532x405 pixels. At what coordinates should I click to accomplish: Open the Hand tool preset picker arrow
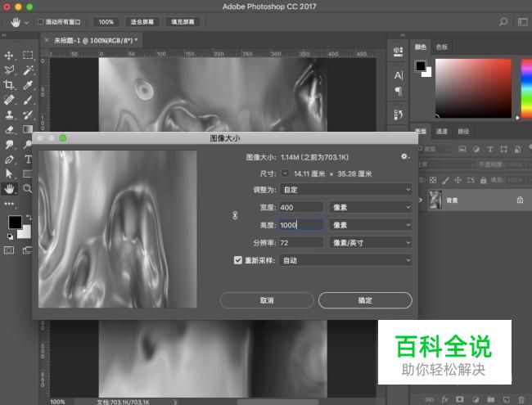(x=26, y=23)
